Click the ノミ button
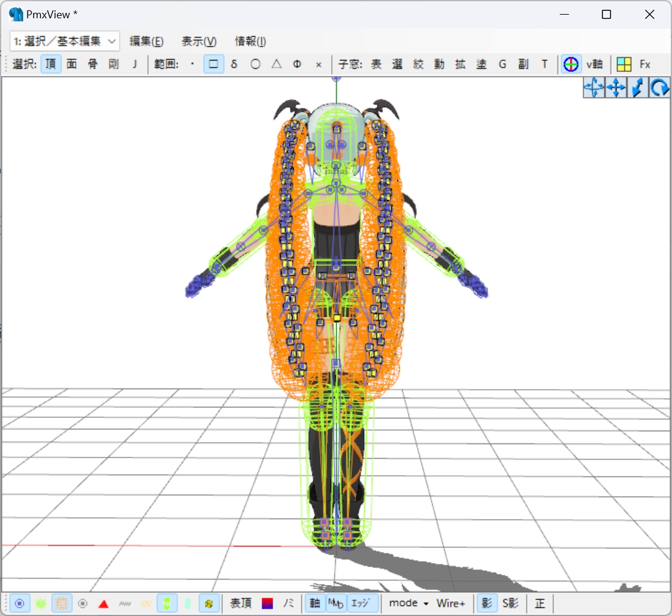Viewport: 672px width, 616px height. (288, 604)
